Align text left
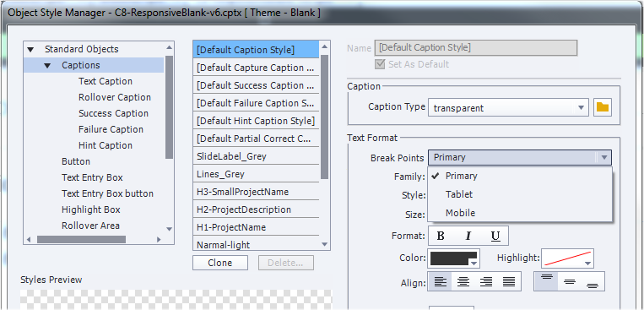The height and width of the screenshot is (310, 644). point(441,281)
